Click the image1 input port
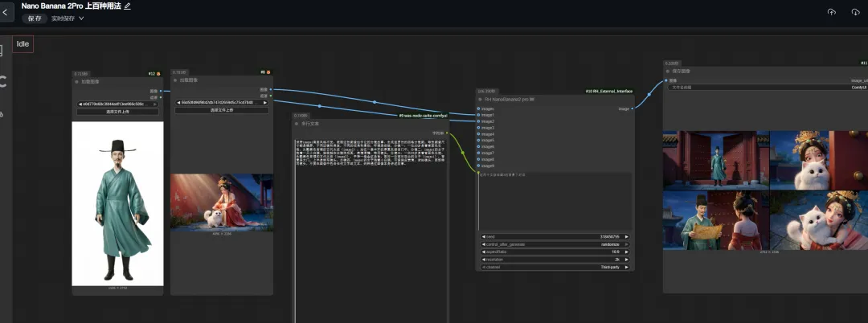This screenshot has height=323, width=868. [478, 115]
